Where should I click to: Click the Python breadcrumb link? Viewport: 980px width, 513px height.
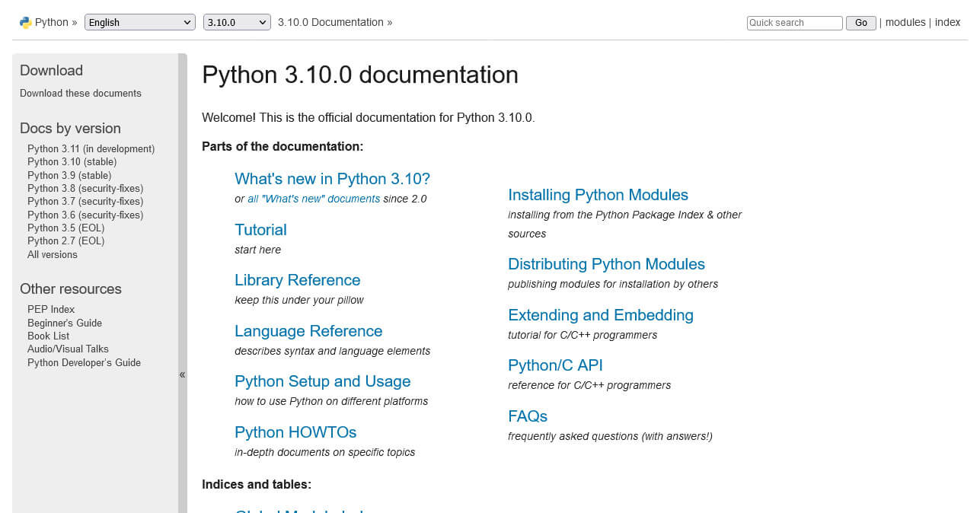click(52, 22)
